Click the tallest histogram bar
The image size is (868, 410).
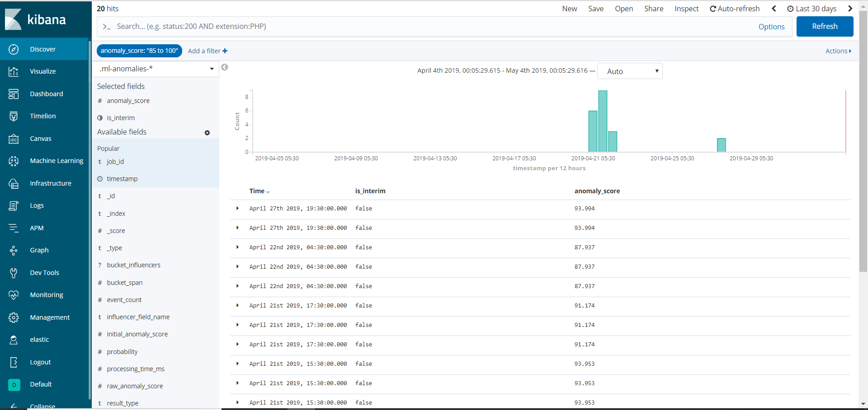603,121
